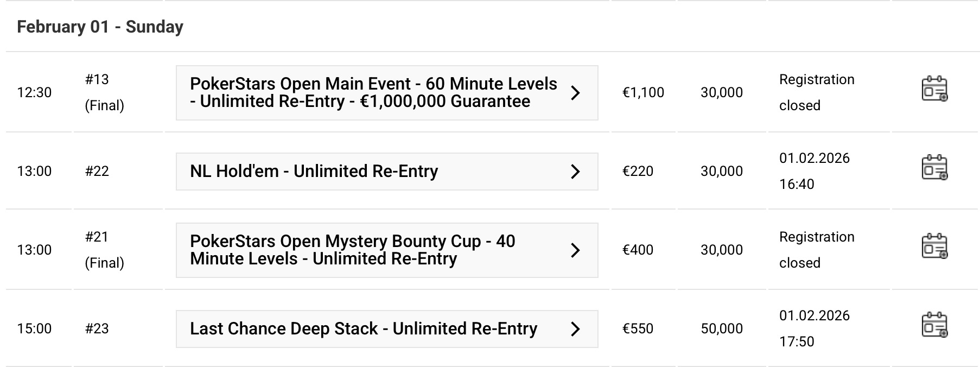980x367 pixels.
Task: Click calendar icon for NL Hold'em event #22
Action: [x=934, y=168]
